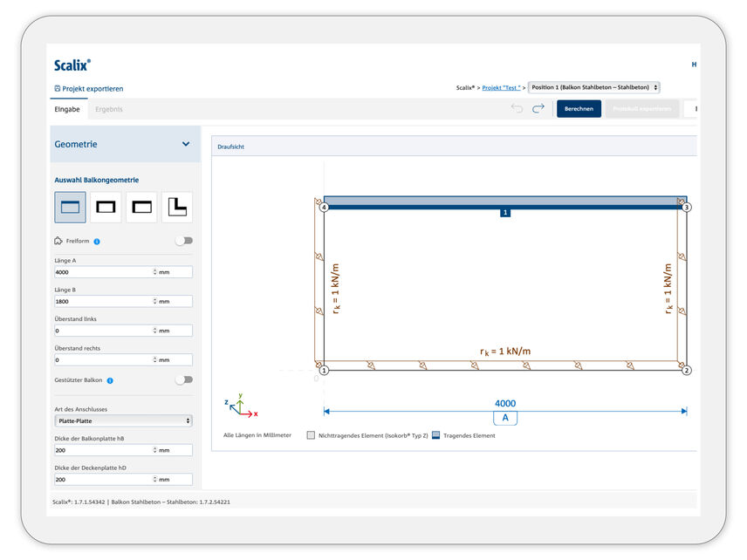
Task: Open the Projekt "Test" breadcrumb link
Action: pyautogui.click(x=501, y=88)
